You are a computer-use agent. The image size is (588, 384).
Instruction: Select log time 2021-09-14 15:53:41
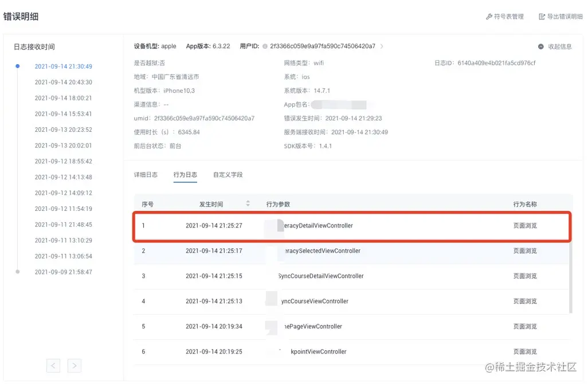click(64, 113)
